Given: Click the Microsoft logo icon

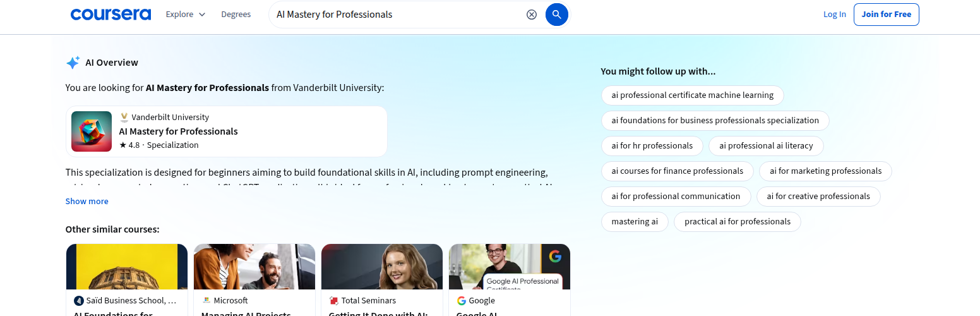Looking at the screenshot, I should pos(206,301).
